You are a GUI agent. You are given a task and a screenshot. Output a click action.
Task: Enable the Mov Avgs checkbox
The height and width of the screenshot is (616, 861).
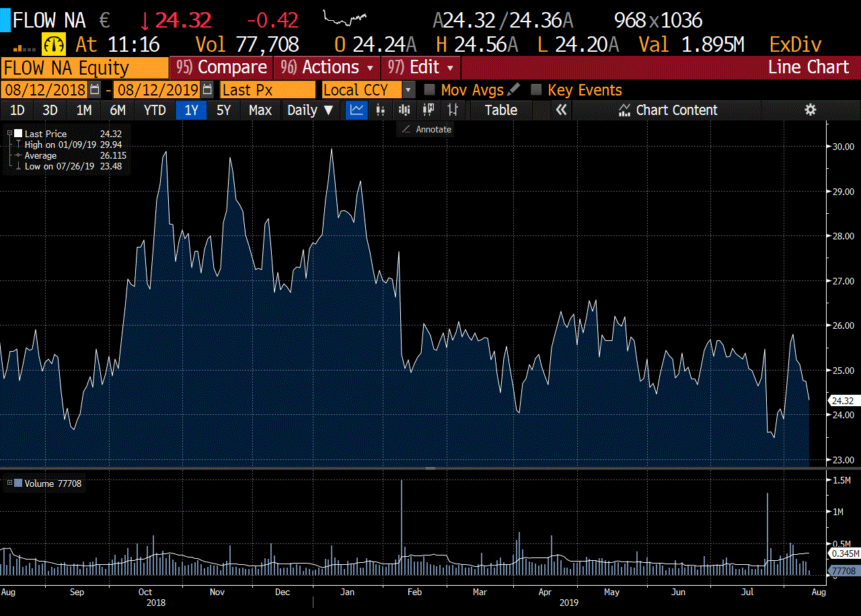(429, 89)
